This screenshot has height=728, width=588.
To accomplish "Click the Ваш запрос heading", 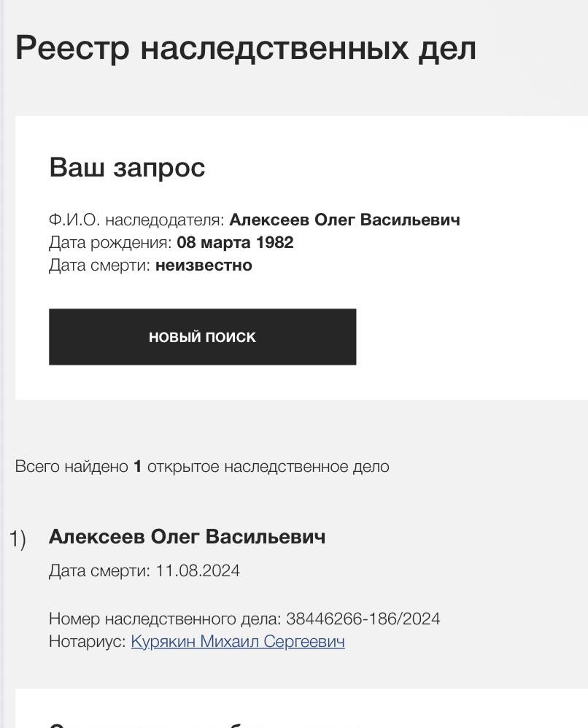I will point(127,167).
